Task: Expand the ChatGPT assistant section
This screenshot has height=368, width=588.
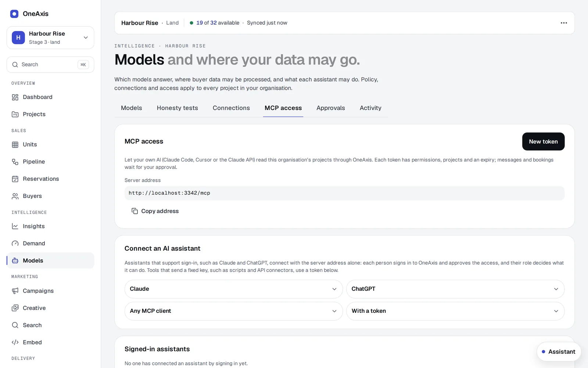Action: 455,289
